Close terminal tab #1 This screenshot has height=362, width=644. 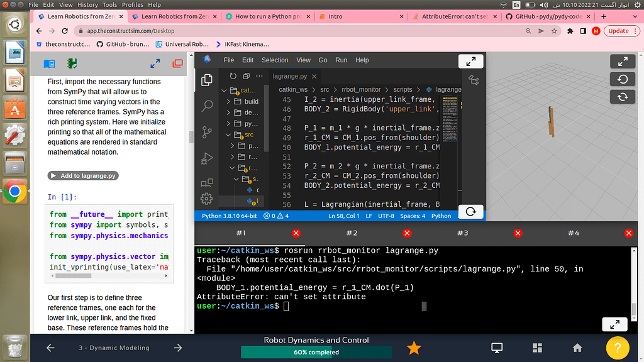coord(296,233)
